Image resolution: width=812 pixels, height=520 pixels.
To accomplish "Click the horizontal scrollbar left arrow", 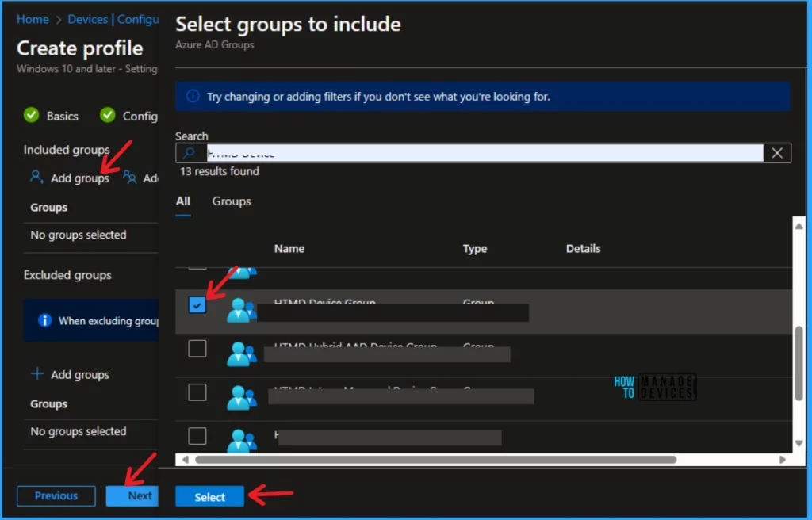I will tap(185, 460).
